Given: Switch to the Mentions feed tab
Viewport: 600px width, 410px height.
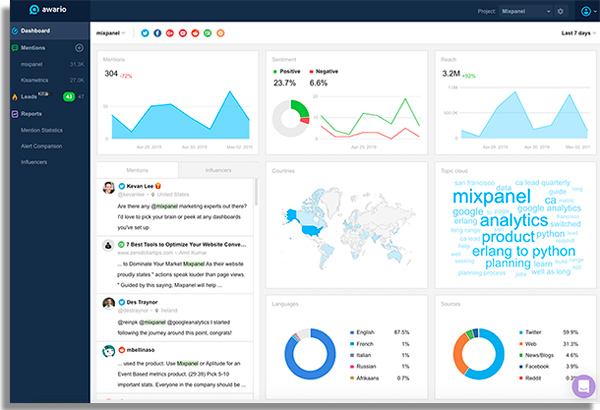Looking at the screenshot, I should (137, 170).
